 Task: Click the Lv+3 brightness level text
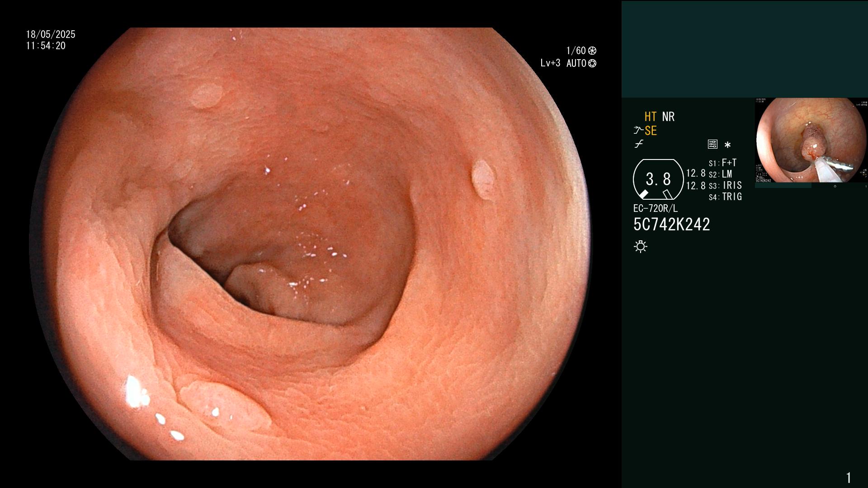pyautogui.click(x=550, y=63)
